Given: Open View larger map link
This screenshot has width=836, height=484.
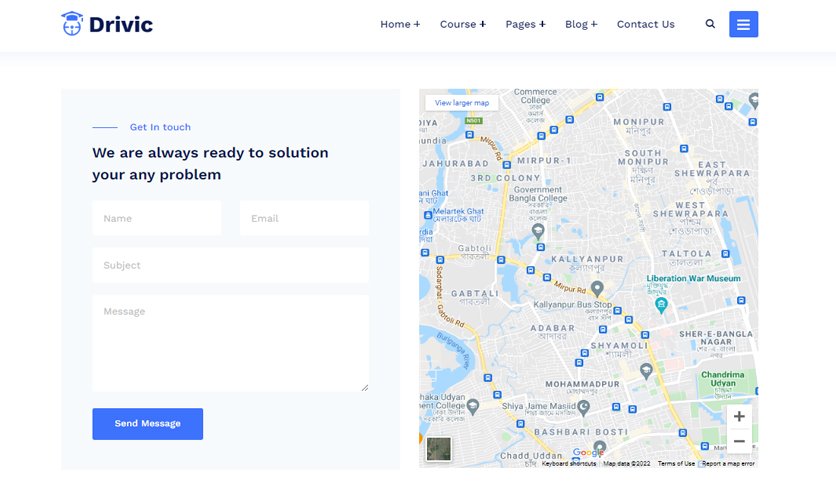Looking at the screenshot, I should [x=462, y=103].
